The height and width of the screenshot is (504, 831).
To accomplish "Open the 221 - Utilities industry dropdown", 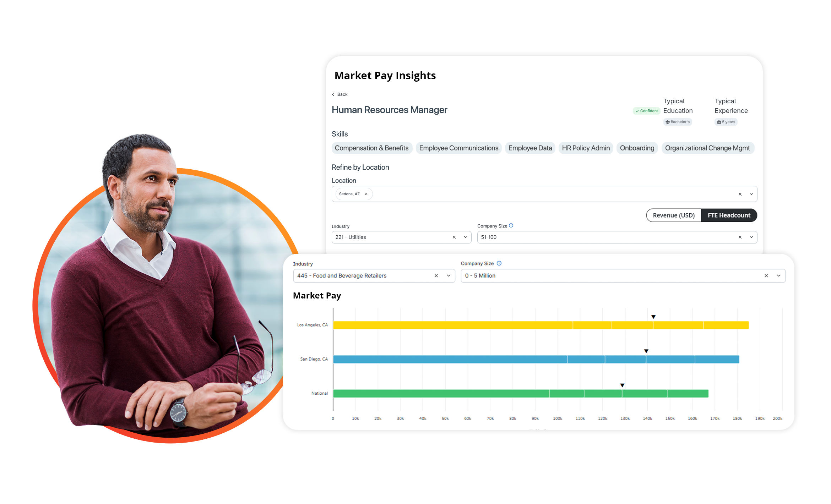I will (466, 237).
